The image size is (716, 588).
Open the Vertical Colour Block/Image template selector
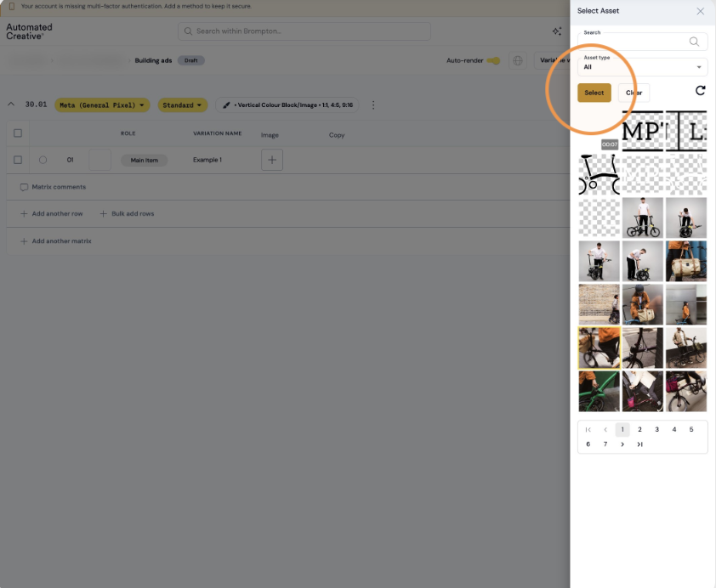(x=287, y=105)
